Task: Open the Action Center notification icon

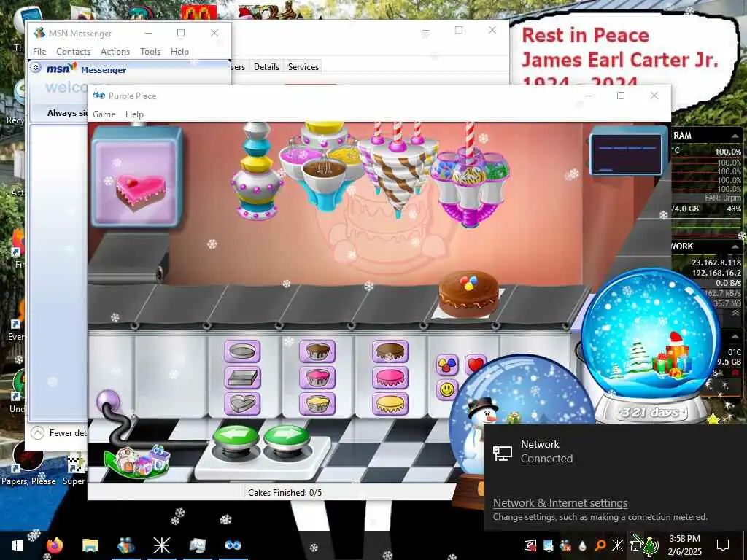Action: [723, 545]
